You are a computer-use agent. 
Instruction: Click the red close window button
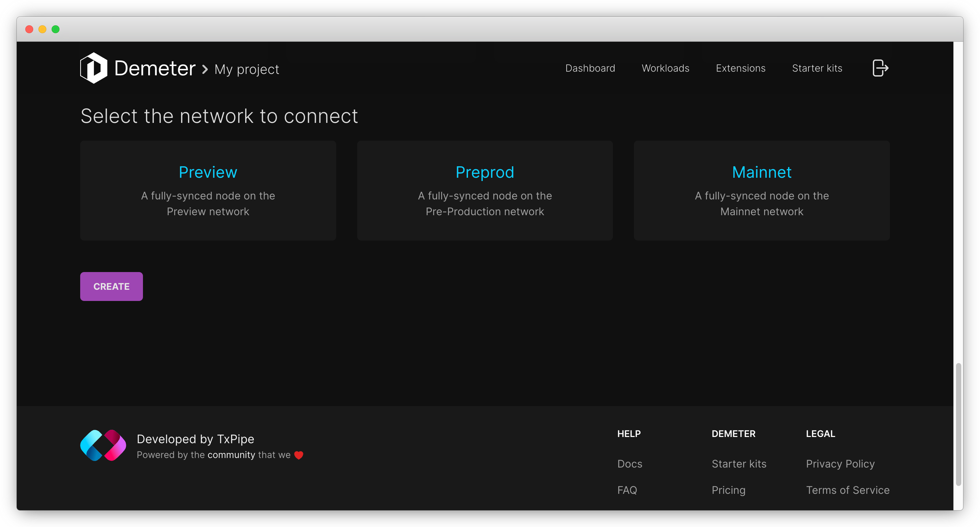point(29,29)
